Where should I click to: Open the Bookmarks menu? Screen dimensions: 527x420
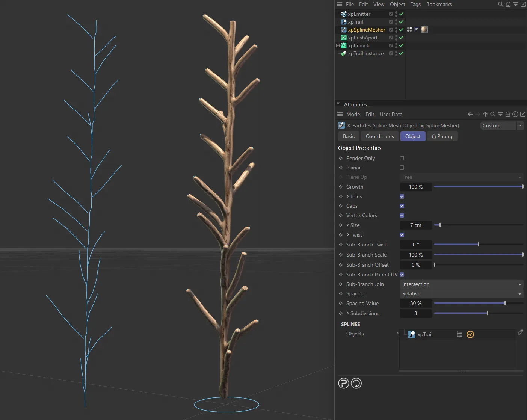439,4
